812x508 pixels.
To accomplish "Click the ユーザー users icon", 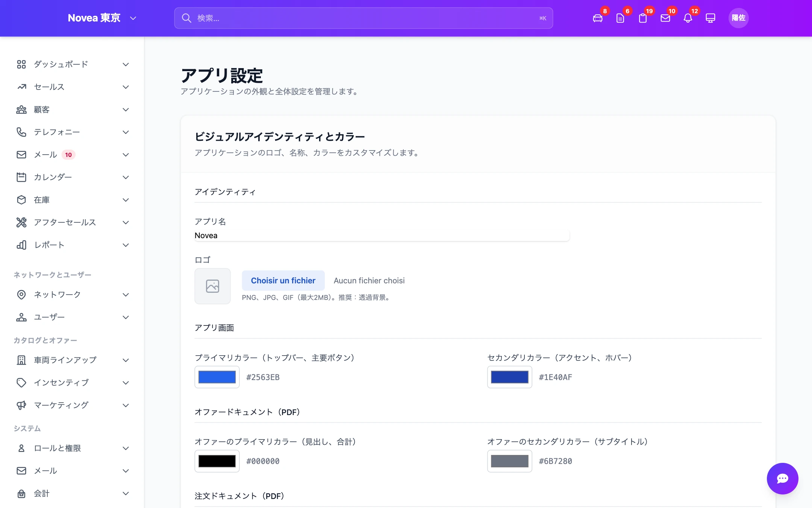I will (21, 317).
